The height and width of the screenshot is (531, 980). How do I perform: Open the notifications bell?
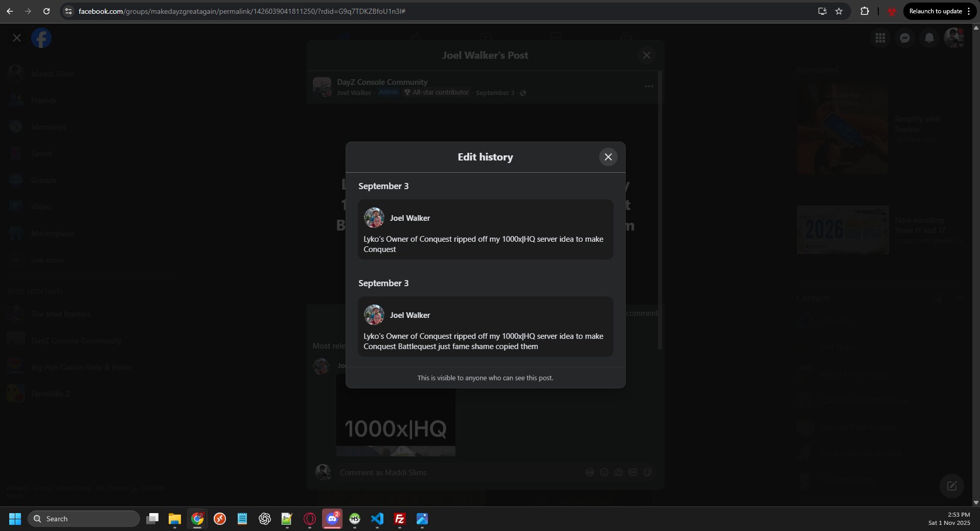(x=929, y=38)
